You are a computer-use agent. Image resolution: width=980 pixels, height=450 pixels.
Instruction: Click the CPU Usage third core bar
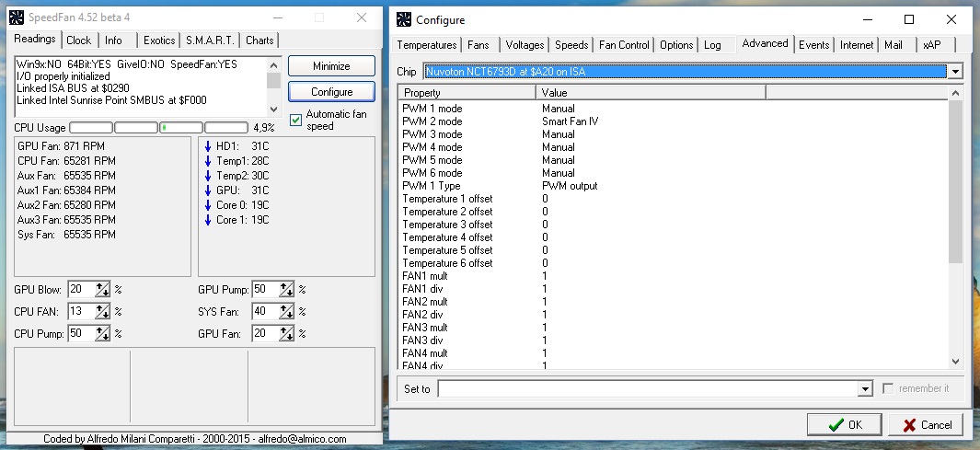click(181, 128)
